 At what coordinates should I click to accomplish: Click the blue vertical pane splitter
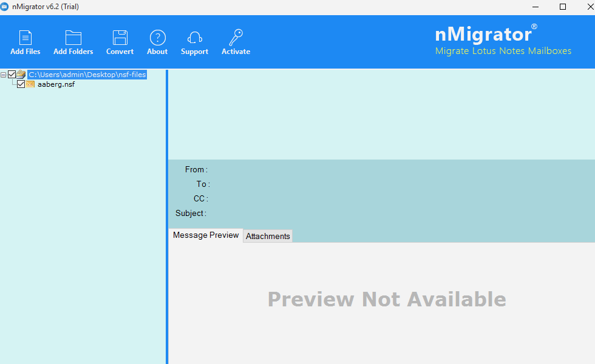167,212
